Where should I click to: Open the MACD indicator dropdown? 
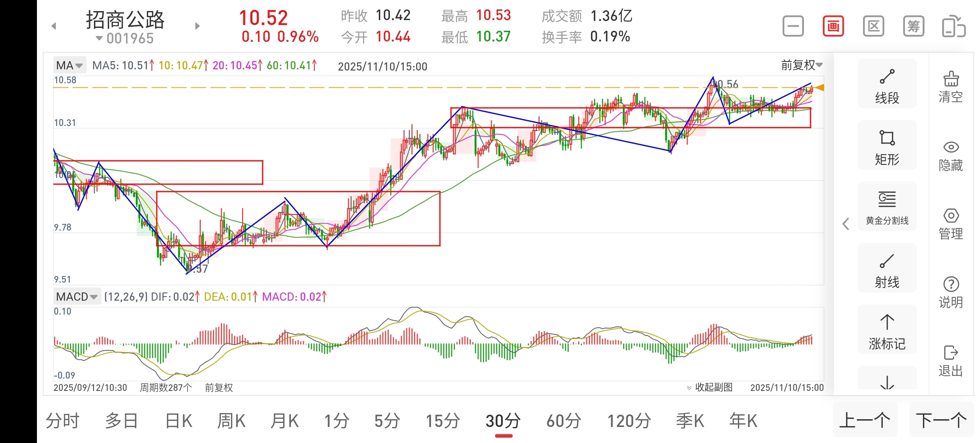pos(77,297)
